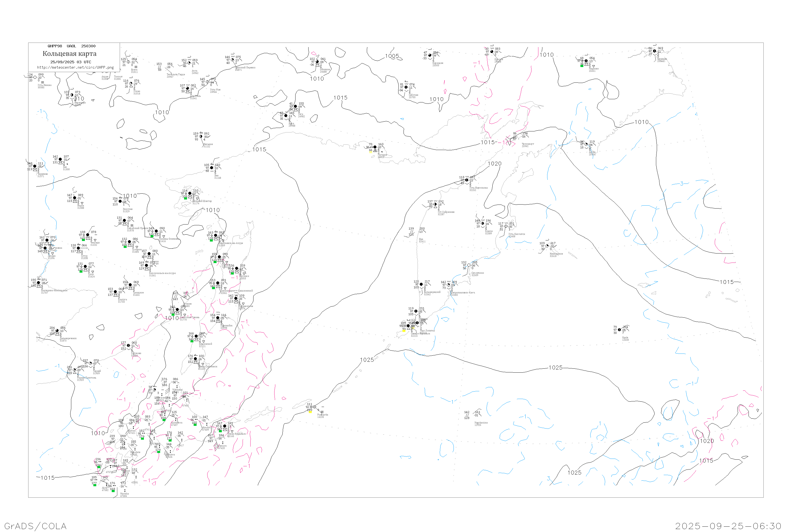Click the Большерецкий filled station circle

[421, 284]
